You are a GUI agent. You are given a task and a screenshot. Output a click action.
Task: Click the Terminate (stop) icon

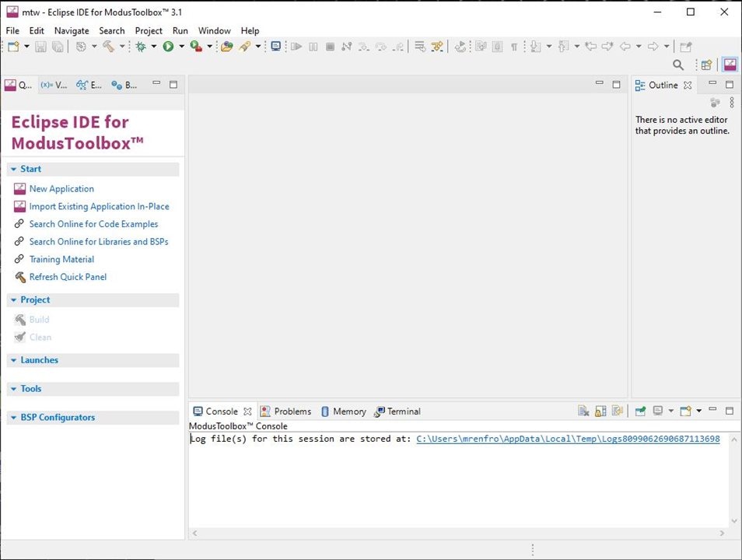coord(331,47)
